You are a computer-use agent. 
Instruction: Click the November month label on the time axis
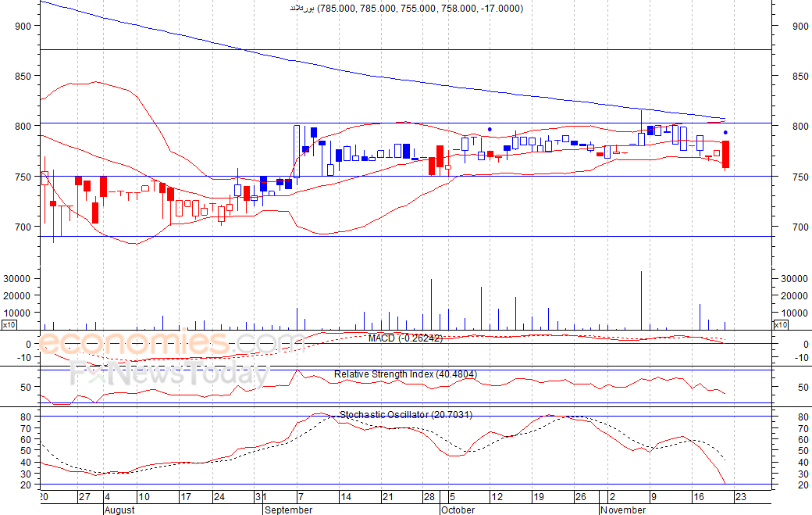[623, 510]
